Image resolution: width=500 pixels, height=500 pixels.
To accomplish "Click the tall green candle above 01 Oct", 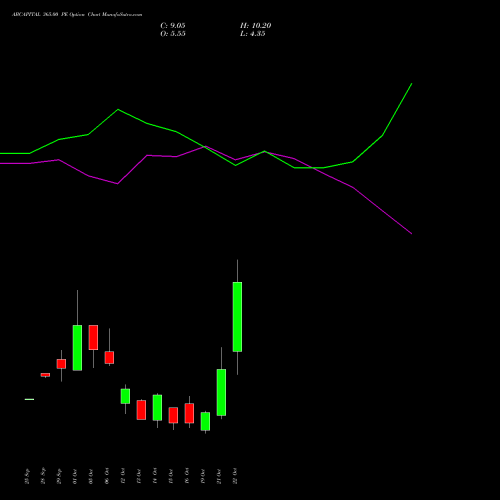I will [77, 348].
